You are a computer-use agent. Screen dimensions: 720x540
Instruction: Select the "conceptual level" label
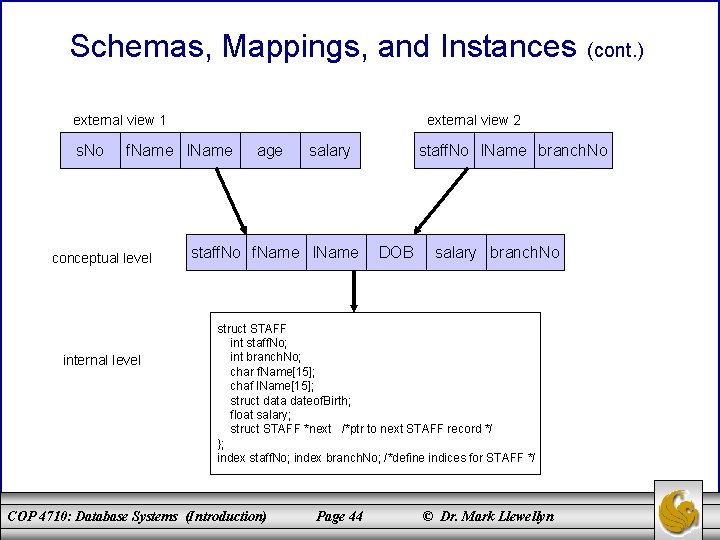point(101,258)
